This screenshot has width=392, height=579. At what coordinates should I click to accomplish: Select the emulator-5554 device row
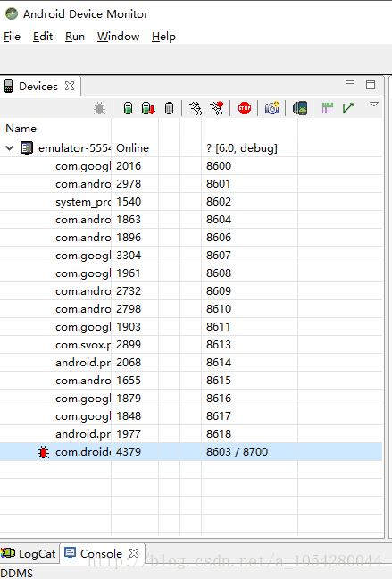click(x=191, y=148)
